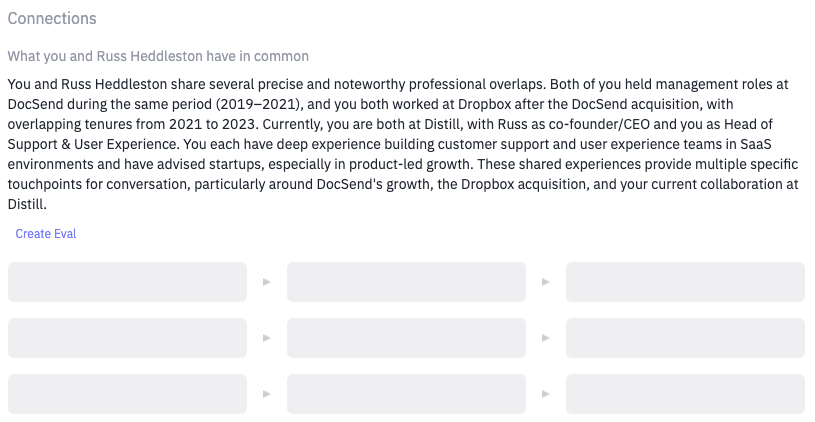
Task: Select the top-row middle loading placeholder card
Action: pos(406,282)
